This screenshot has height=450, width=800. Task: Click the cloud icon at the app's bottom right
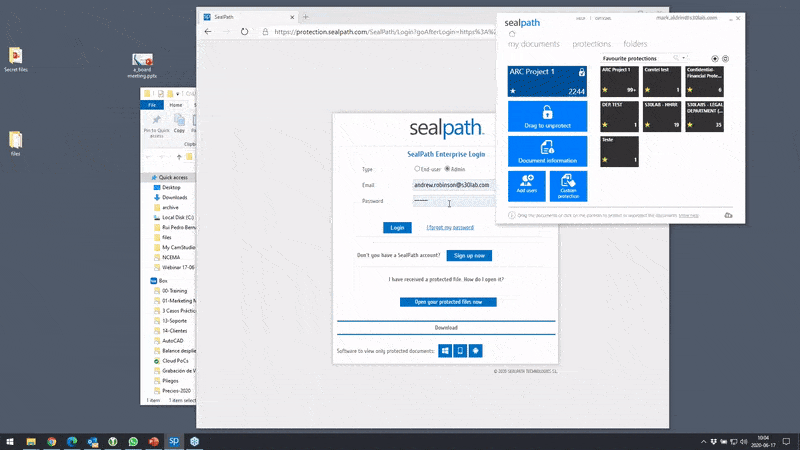pos(728,215)
